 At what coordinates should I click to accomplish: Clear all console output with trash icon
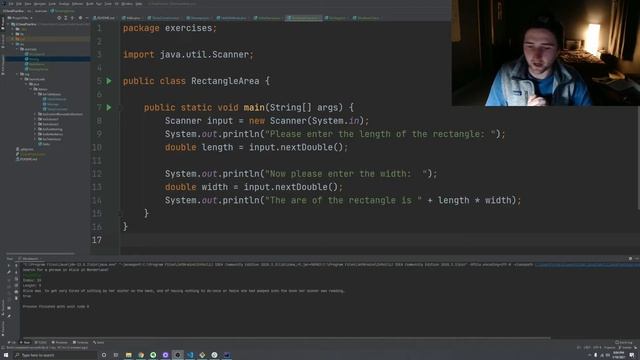[x=16, y=298]
